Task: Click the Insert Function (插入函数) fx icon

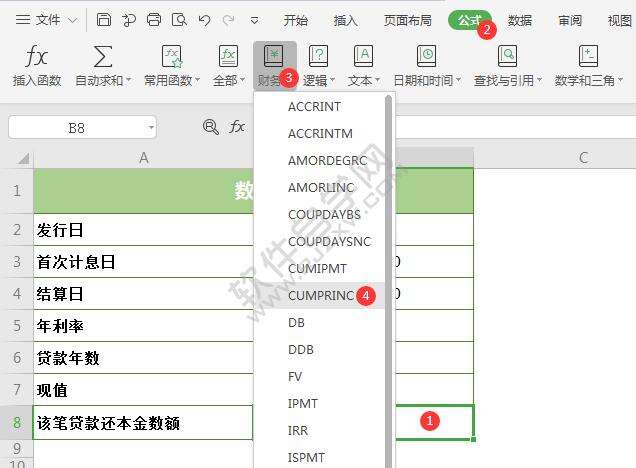Action: [x=36, y=56]
